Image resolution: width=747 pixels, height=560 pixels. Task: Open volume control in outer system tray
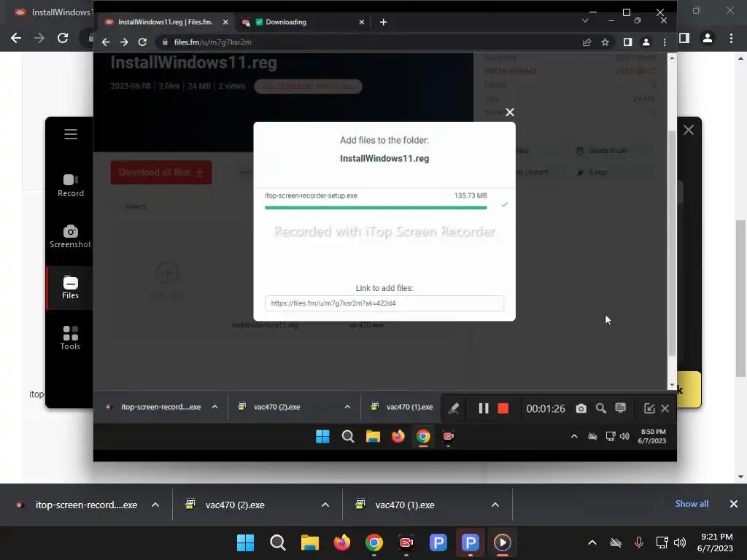[680, 542]
